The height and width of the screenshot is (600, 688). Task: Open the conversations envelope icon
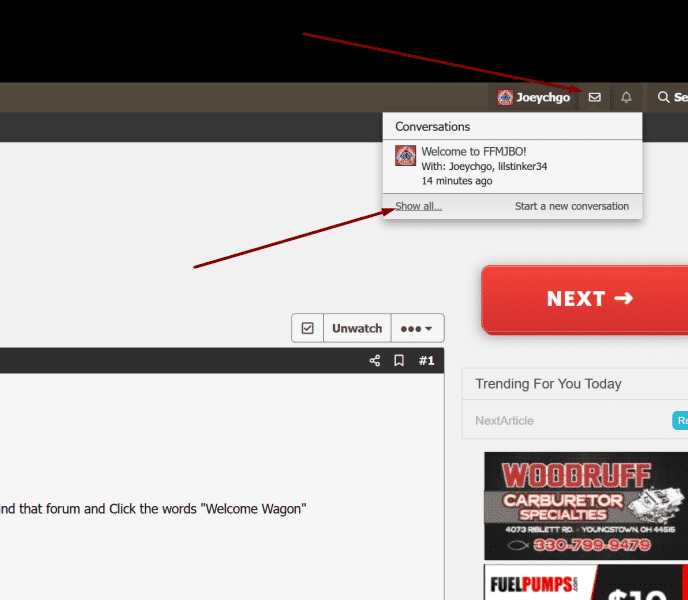(x=594, y=97)
